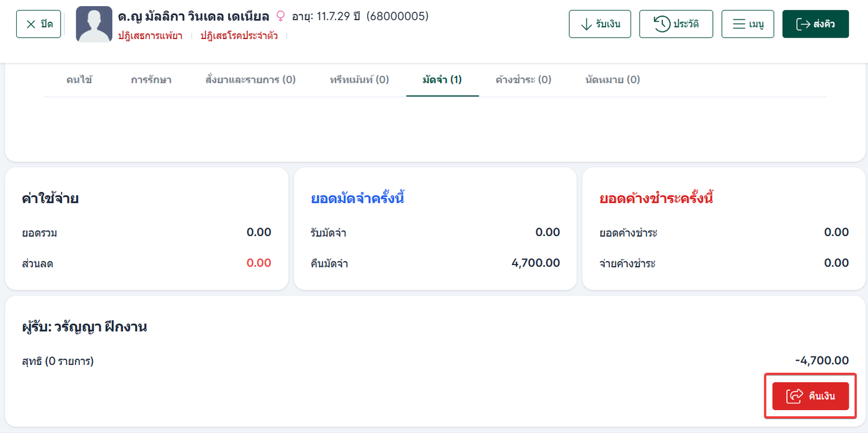This screenshot has height=433, width=868.
Task: Click the down-arrow icon on รับเงิน
Action: pyautogui.click(x=585, y=24)
